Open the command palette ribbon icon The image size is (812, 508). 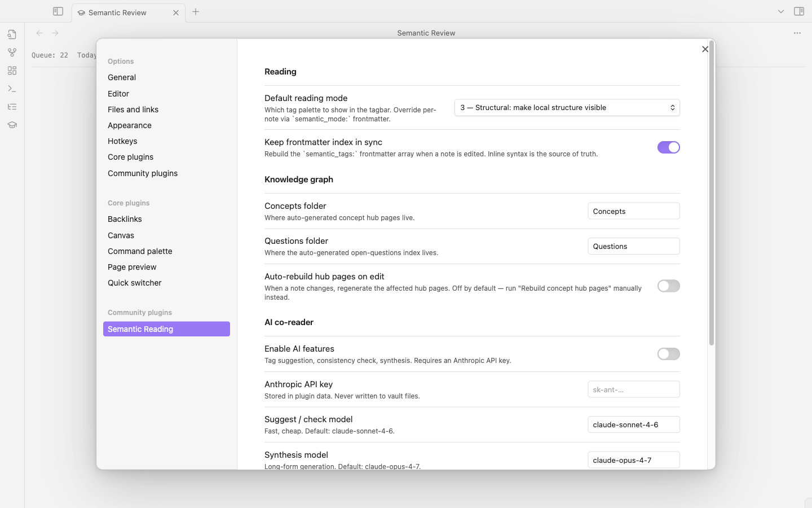(x=12, y=89)
